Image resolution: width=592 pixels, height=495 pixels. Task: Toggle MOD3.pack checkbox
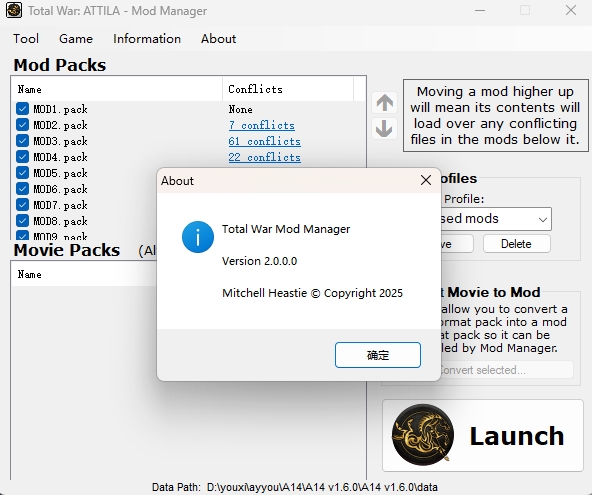pyautogui.click(x=22, y=140)
